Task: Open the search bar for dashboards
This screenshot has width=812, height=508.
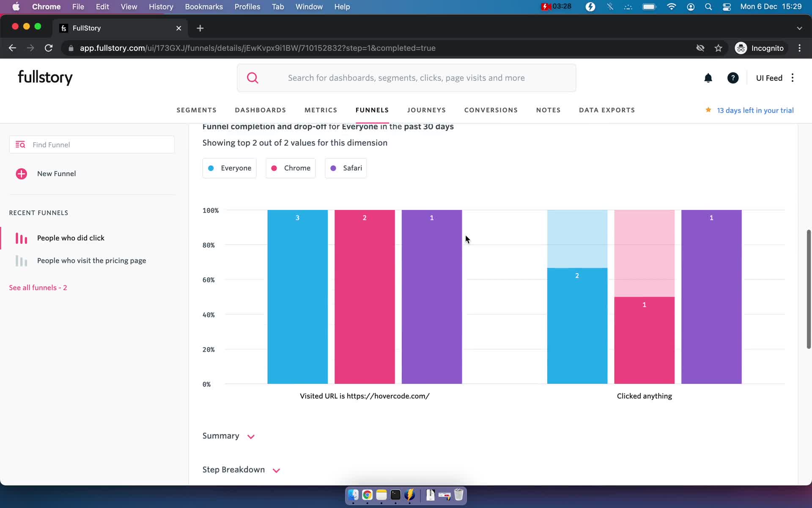Action: pos(406,77)
